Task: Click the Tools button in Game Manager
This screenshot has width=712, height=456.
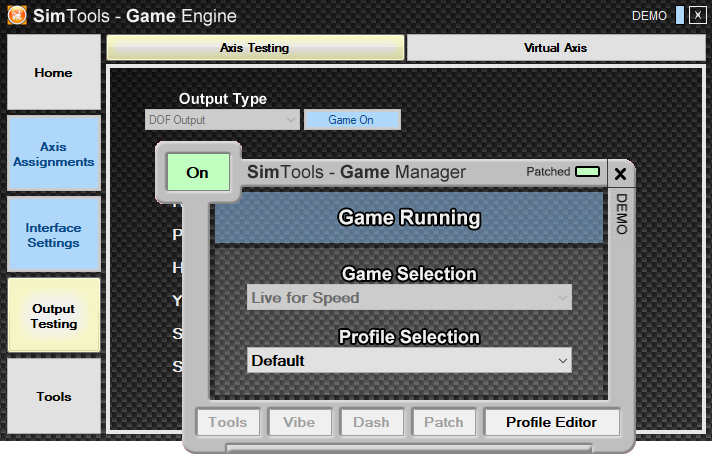Action: 228,422
